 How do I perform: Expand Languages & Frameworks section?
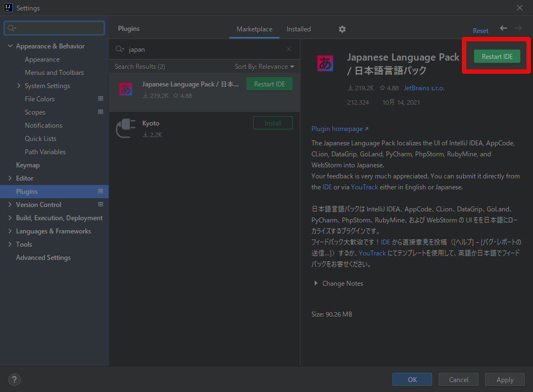pos(10,231)
